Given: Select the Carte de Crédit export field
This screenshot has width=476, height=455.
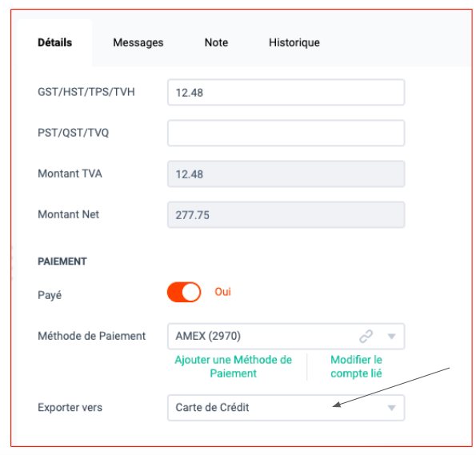Looking at the screenshot, I should pyautogui.click(x=286, y=408).
